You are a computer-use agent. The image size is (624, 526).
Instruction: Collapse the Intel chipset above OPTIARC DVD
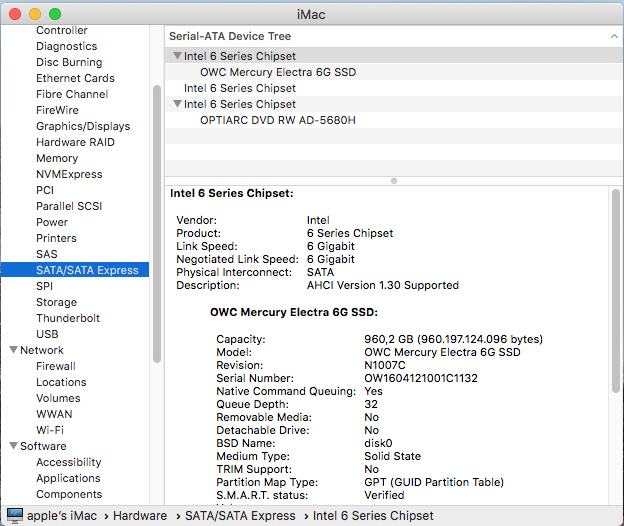[177, 104]
